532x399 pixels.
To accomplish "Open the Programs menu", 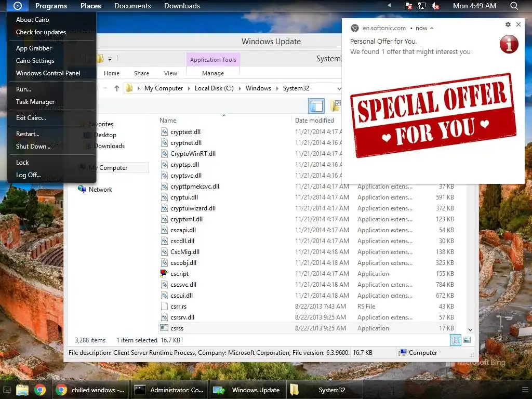I will pos(51,6).
